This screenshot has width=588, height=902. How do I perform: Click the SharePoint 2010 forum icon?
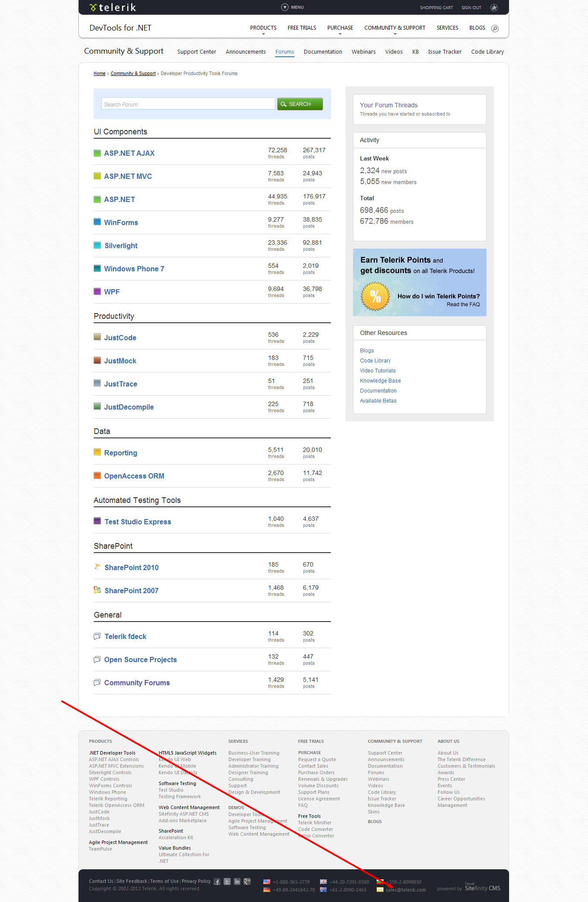point(97,567)
